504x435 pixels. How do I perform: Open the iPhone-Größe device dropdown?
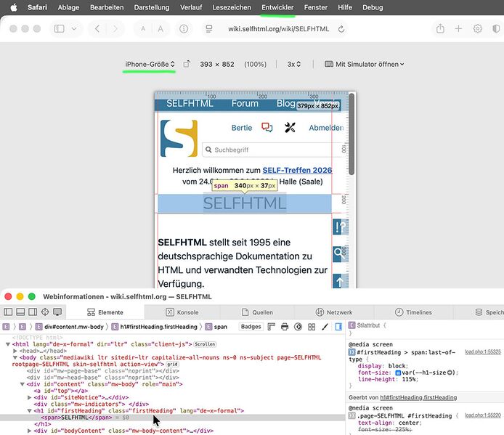150,64
